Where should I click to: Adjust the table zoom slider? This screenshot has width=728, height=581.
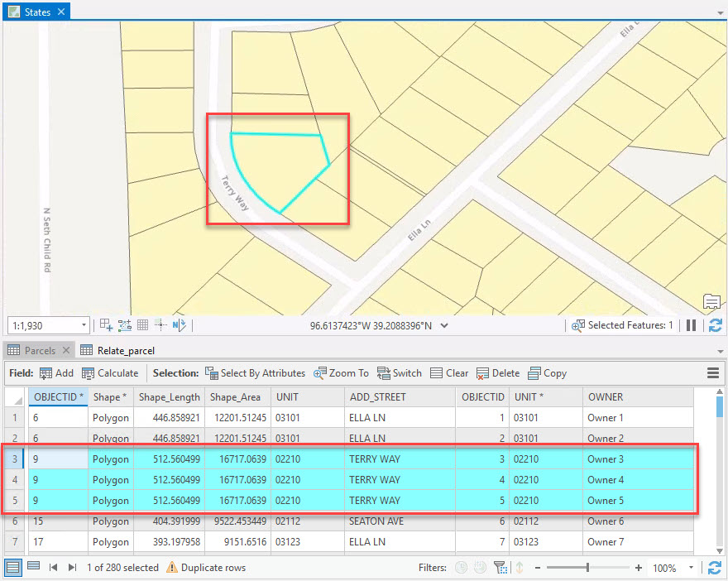[587, 568]
